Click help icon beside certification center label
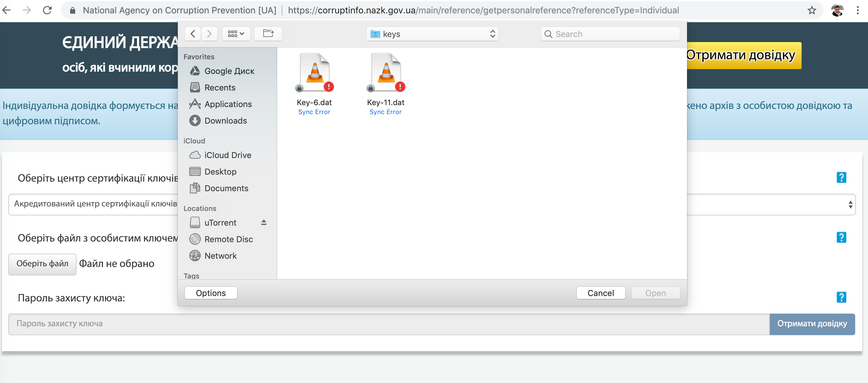The height and width of the screenshot is (383, 868). pos(841,177)
